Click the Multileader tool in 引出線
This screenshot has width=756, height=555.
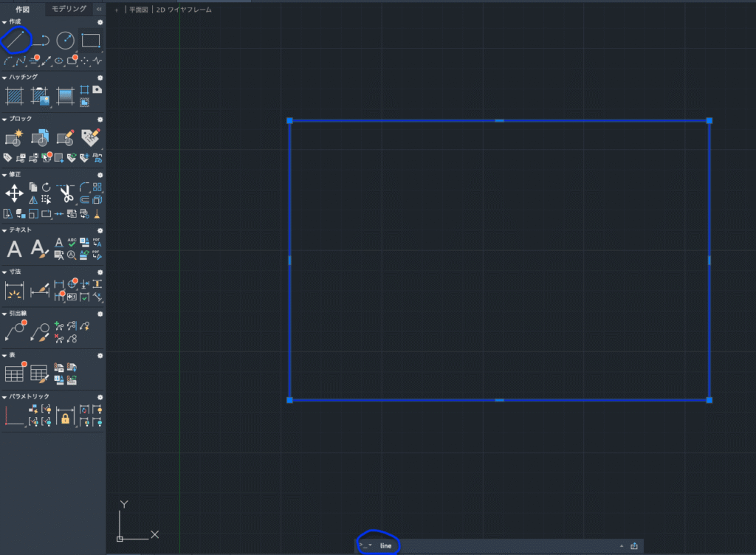click(x=14, y=331)
